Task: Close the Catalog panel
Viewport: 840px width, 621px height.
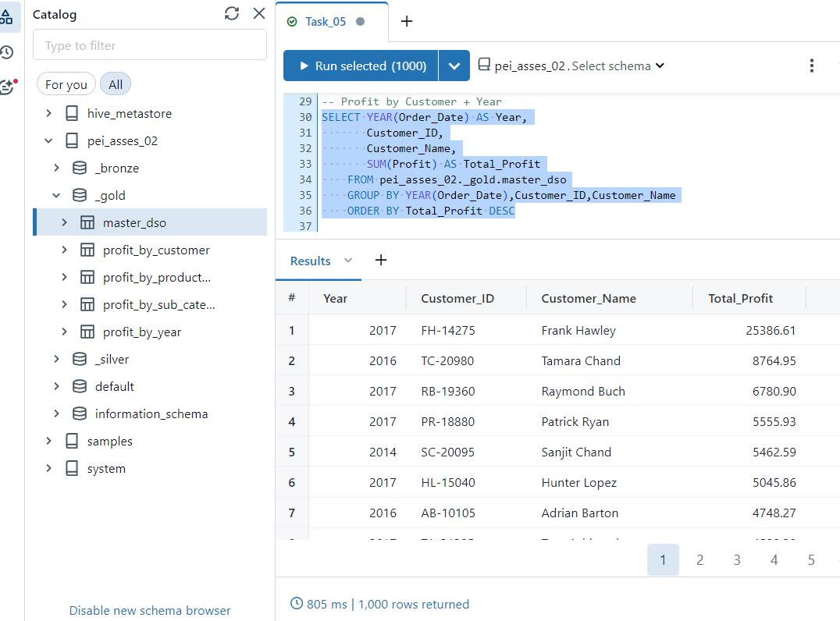Action: click(259, 13)
